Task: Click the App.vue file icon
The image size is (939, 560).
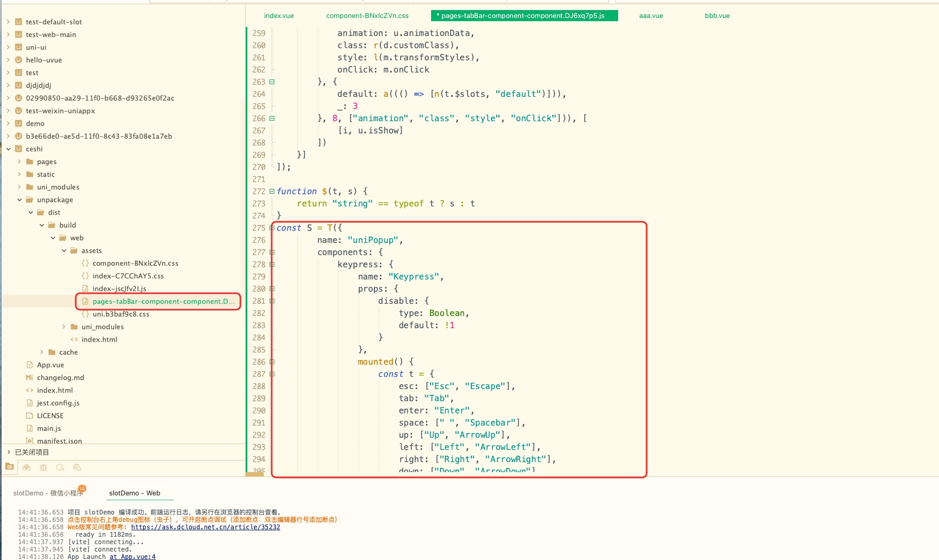Action: point(30,365)
